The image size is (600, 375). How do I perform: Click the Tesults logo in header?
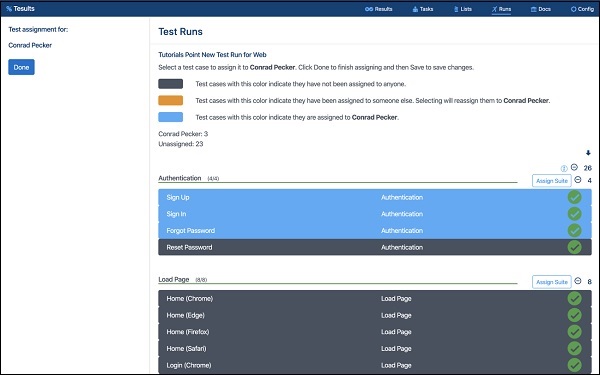tap(20, 8)
